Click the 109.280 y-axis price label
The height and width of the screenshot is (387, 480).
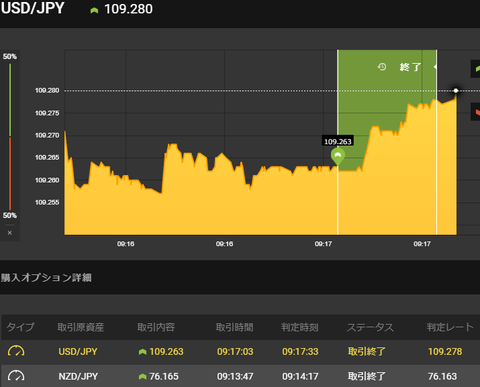(x=47, y=90)
